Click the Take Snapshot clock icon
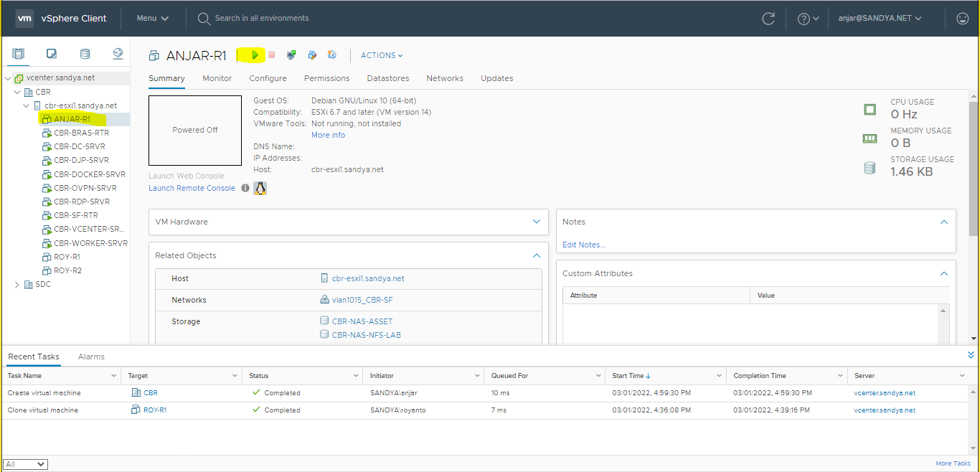The width and height of the screenshot is (980, 472). 332,55
